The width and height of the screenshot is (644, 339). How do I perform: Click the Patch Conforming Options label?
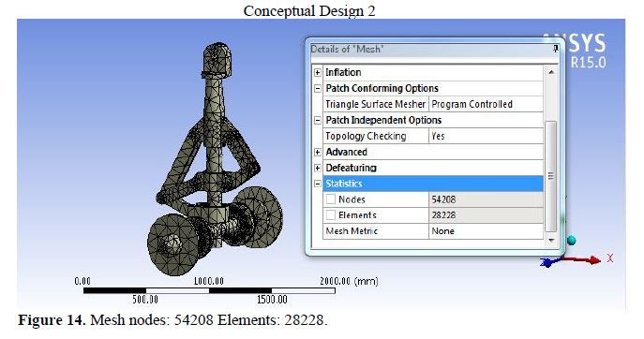[x=382, y=88]
